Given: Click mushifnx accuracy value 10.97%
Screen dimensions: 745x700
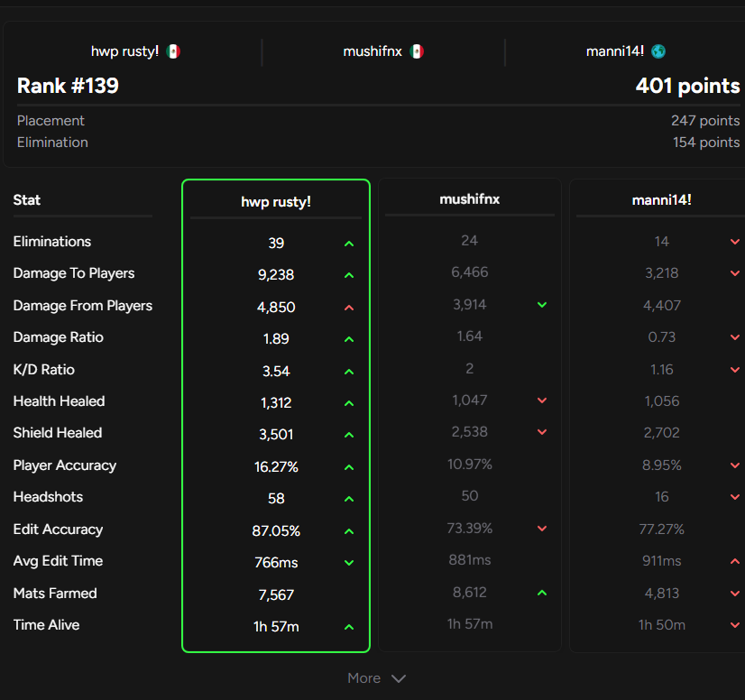Looking at the screenshot, I should tap(469, 465).
